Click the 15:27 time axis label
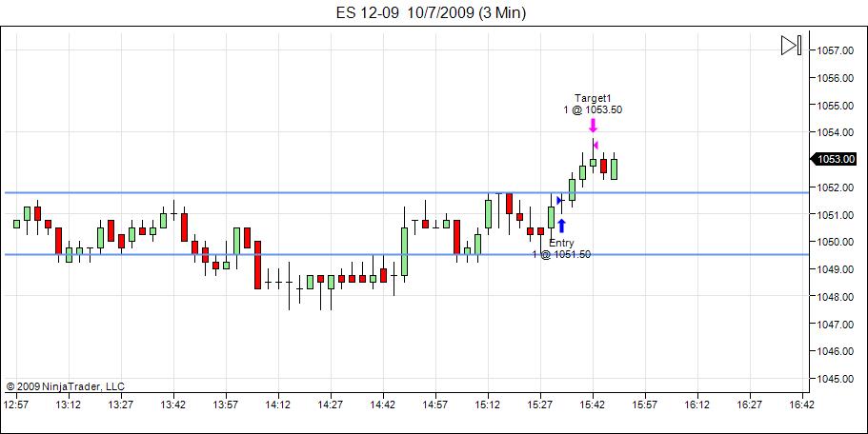Screen dimensions: 868x434 pyautogui.click(x=539, y=404)
